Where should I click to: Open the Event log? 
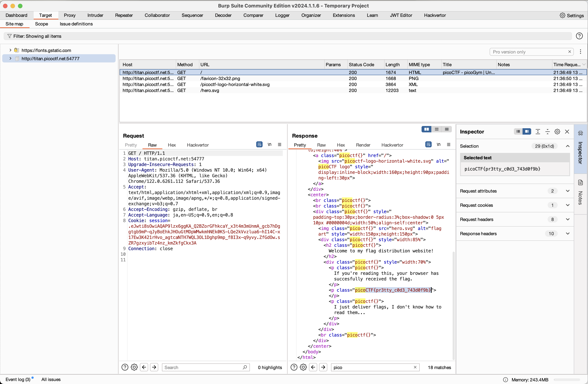(x=18, y=379)
